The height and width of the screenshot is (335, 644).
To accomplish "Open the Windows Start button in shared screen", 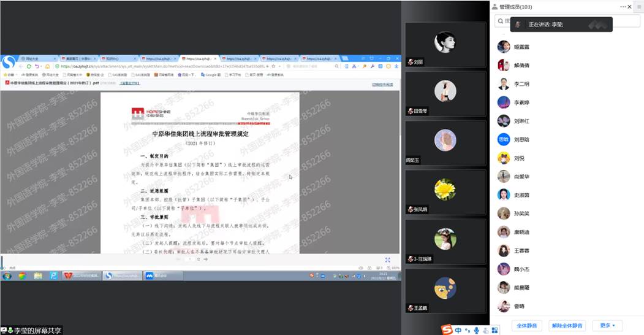I will (7, 275).
